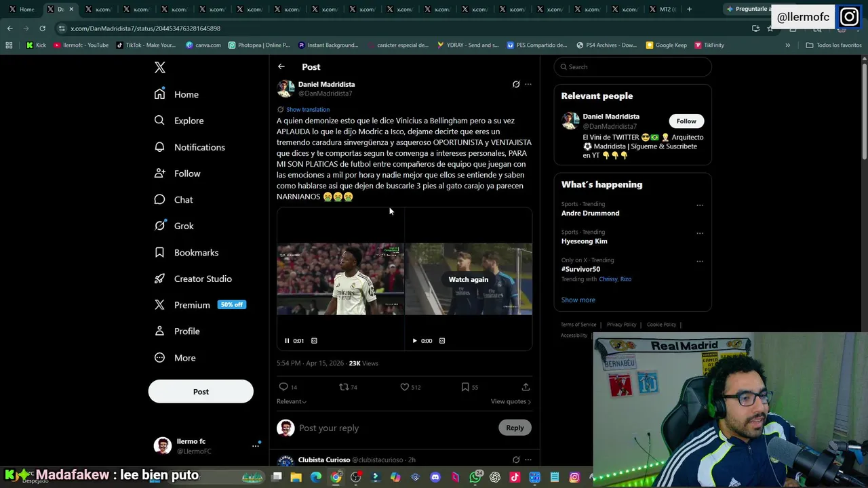Pause the left Vinicius video
The width and height of the screenshot is (868, 488).
pos(287,341)
